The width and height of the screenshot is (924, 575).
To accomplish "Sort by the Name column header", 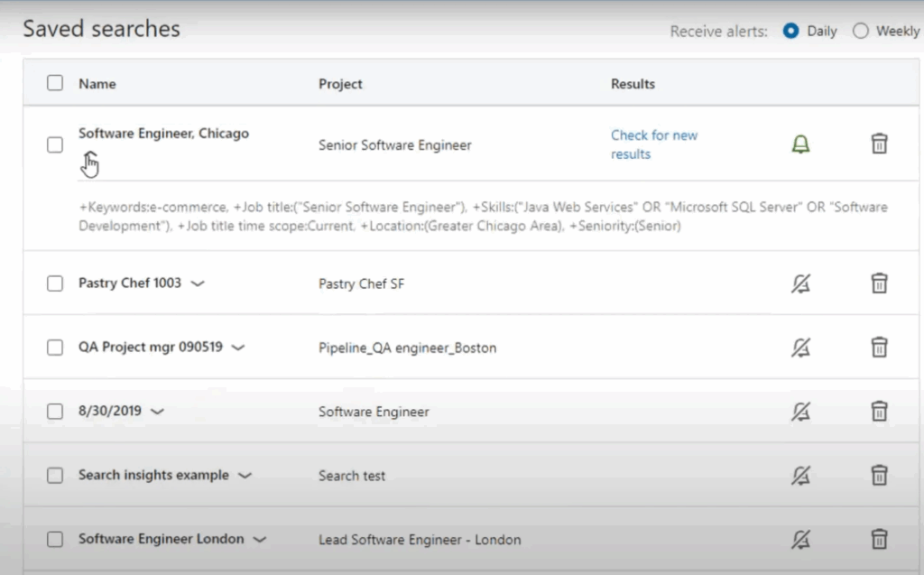I will coord(97,83).
